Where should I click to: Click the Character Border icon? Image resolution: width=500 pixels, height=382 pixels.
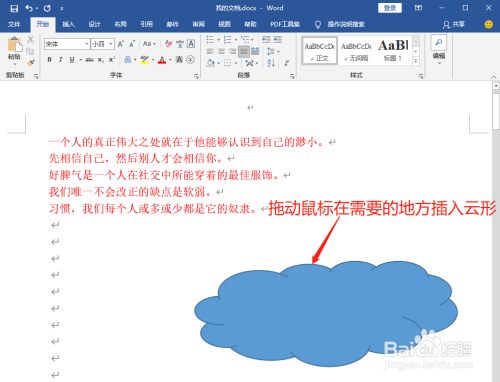coord(191,44)
